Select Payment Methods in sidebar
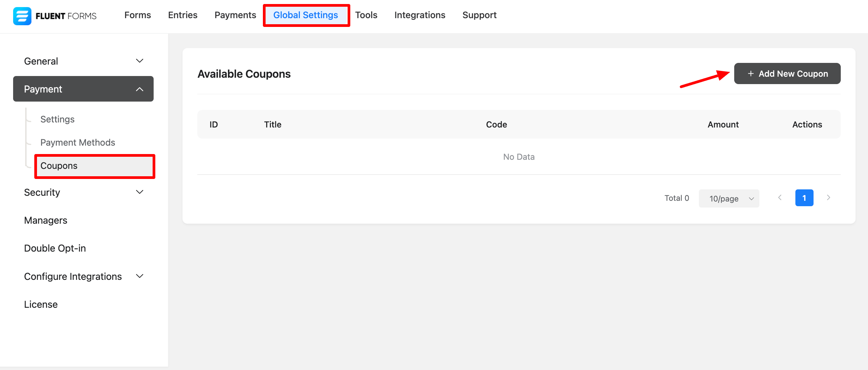The height and width of the screenshot is (370, 868). pos(78,142)
